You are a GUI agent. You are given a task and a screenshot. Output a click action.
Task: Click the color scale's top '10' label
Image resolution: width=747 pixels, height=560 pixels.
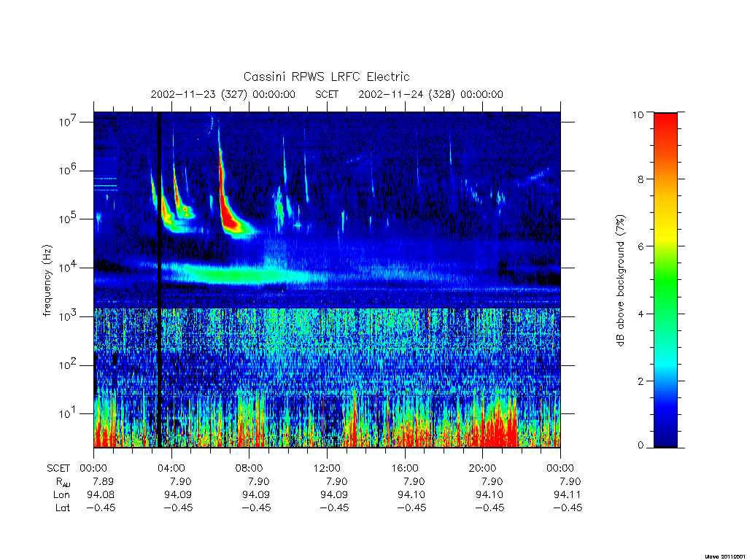tap(638, 114)
